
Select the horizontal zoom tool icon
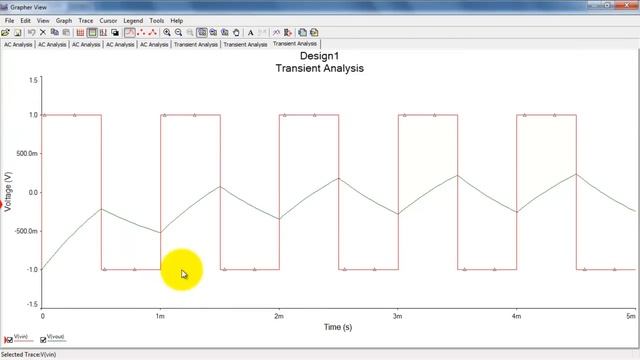click(x=213, y=33)
